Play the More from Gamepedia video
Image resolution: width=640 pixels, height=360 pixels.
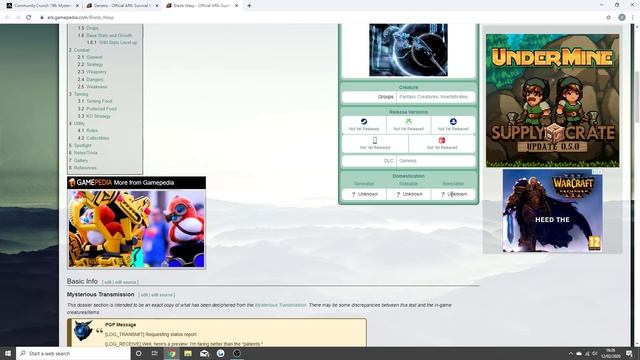click(136, 229)
